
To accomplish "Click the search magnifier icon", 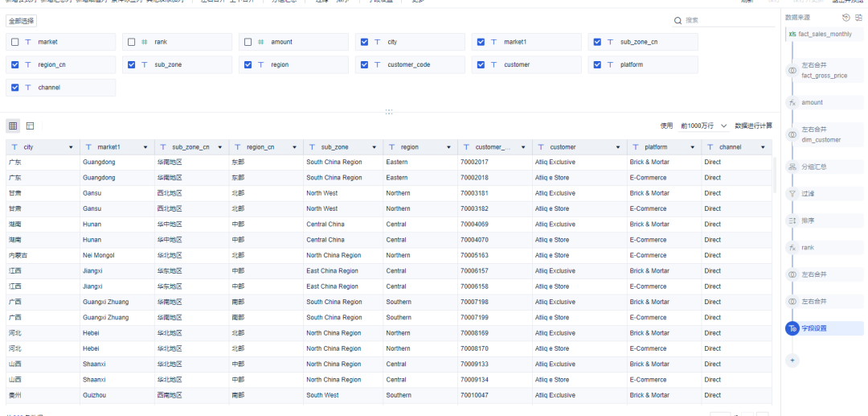I will [x=678, y=20].
